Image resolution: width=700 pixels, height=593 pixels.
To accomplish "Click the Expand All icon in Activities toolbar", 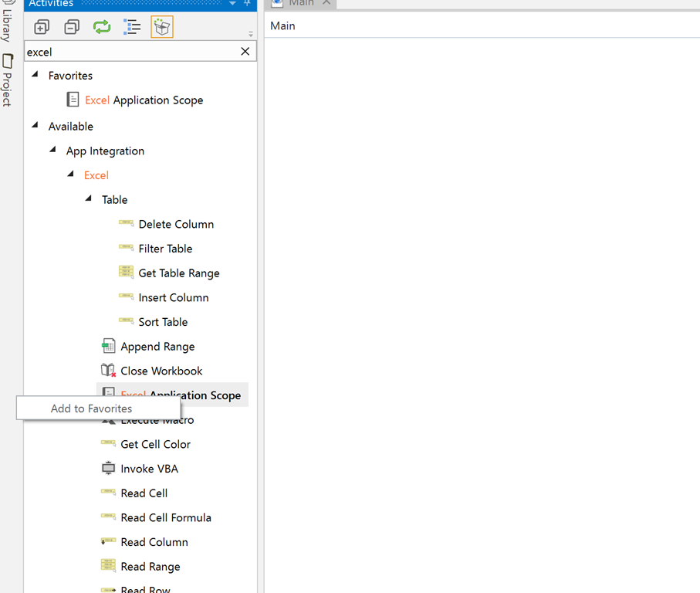I will tap(42, 27).
